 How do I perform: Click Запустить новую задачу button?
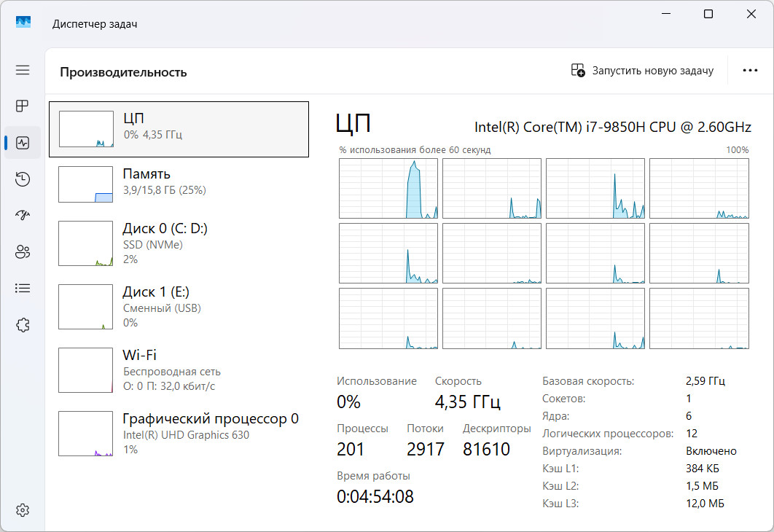tap(642, 71)
